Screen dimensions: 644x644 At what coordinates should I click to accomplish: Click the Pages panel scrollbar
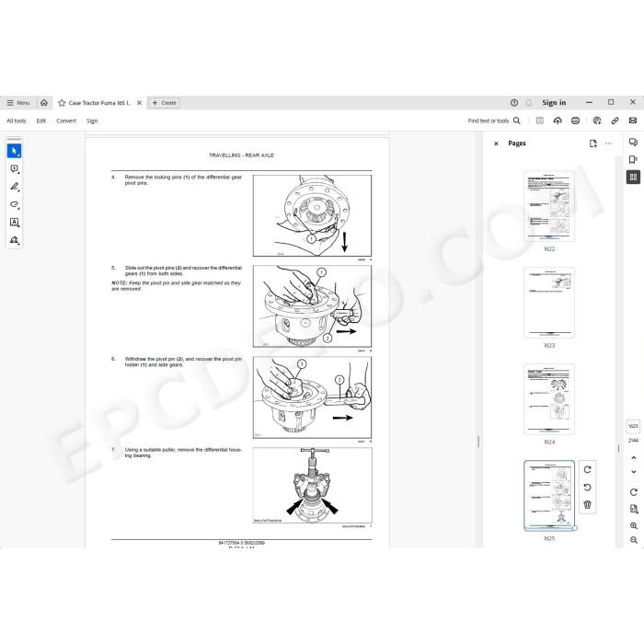[x=618, y=448]
